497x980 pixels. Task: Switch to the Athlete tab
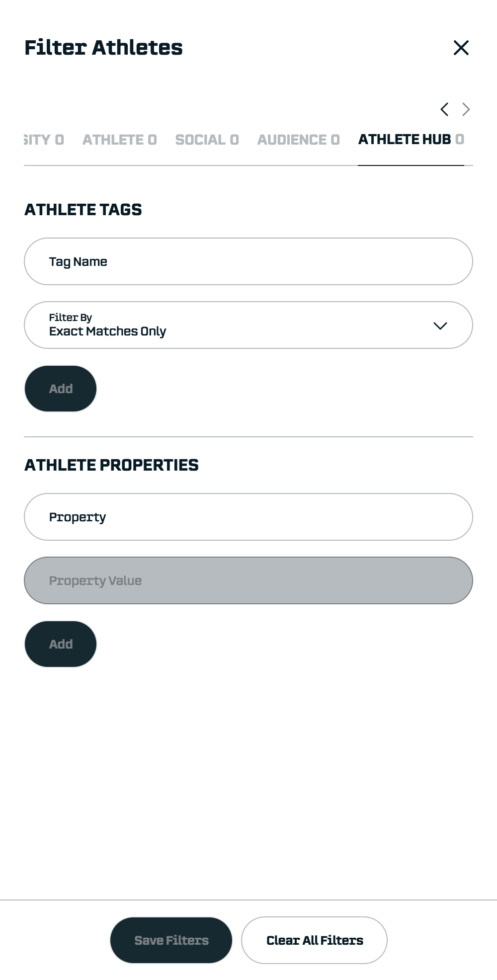pos(119,140)
